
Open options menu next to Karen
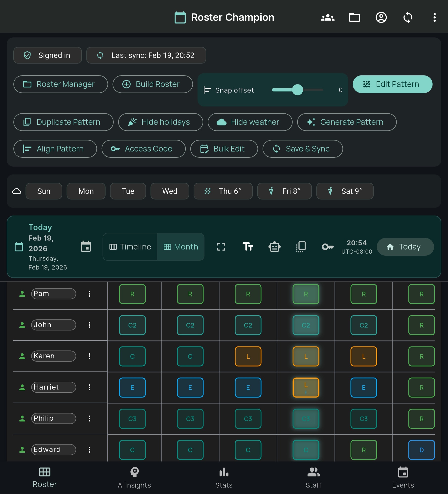point(90,356)
